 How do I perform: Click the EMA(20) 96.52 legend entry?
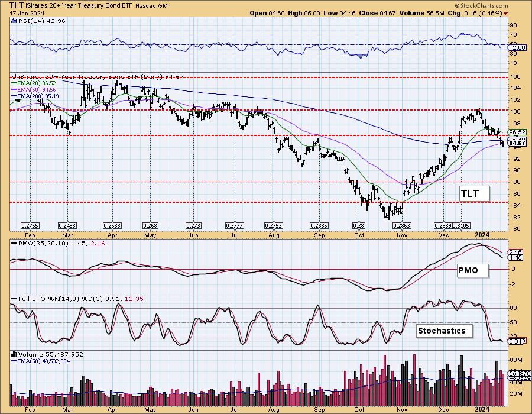36,83
